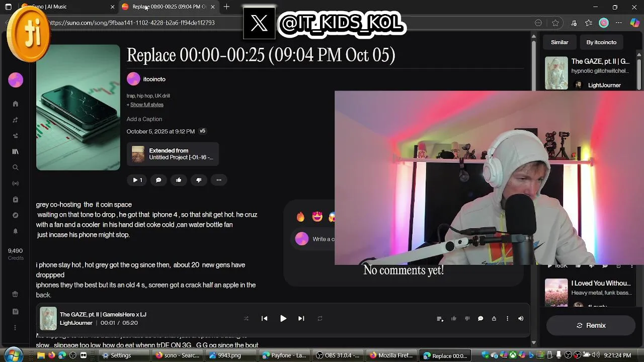
Task: Like the song with the thumbs up button
Action: click(179, 180)
